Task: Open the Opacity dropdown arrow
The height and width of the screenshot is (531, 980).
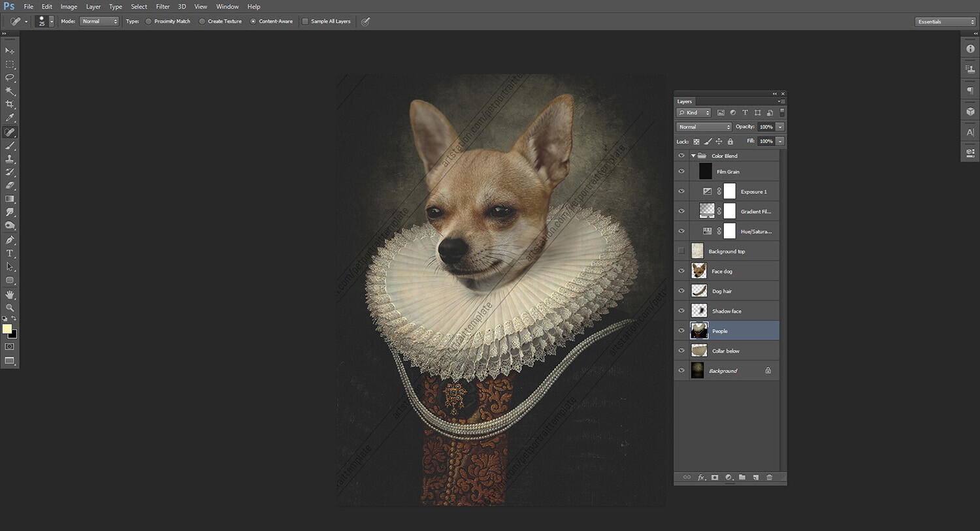Action: click(779, 126)
